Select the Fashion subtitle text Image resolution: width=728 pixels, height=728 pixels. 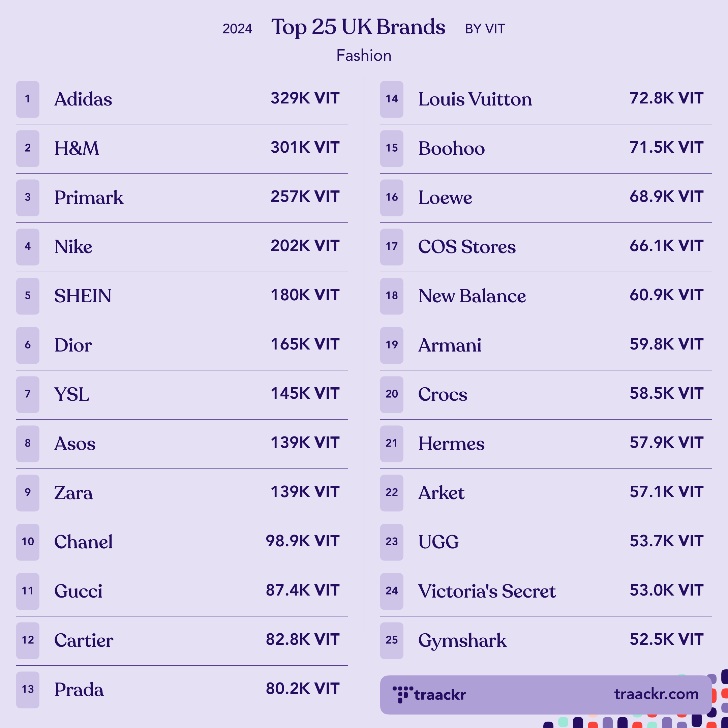coord(364,55)
